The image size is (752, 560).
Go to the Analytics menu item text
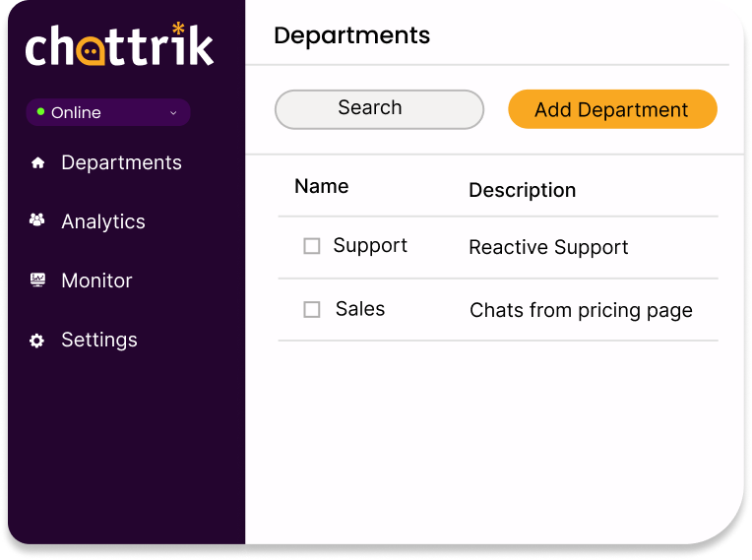point(103,221)
